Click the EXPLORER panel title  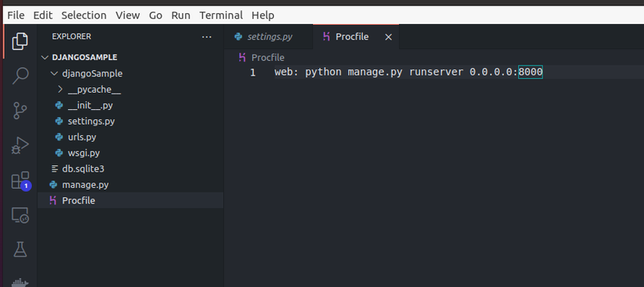72,37
